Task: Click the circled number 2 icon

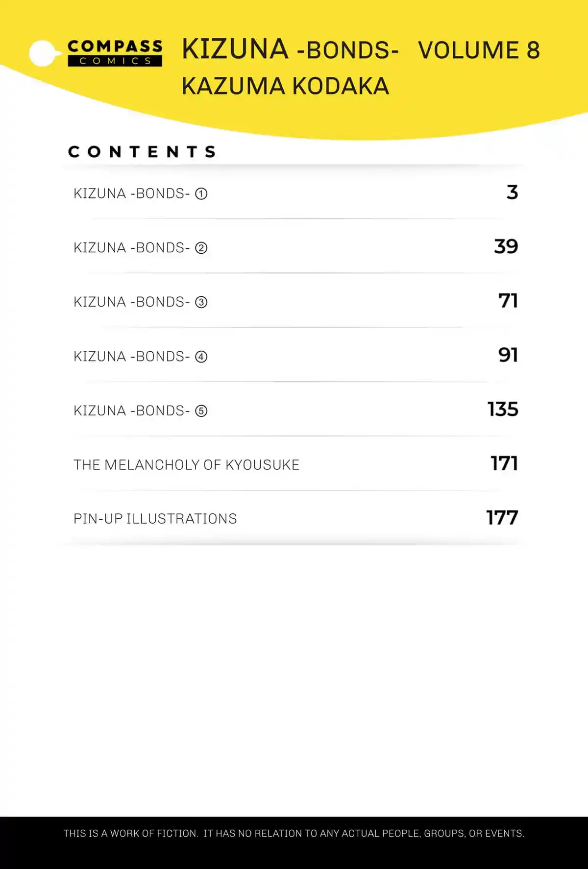Action: coord(201,248)
